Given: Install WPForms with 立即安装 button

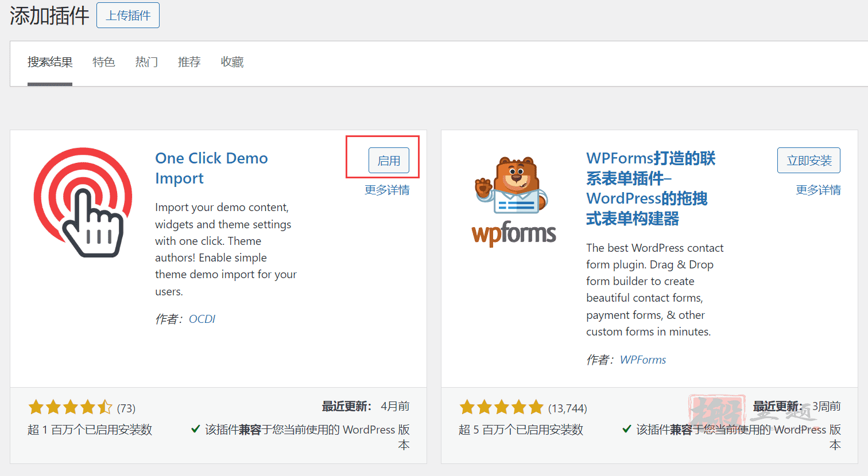Looking at the screenshot, I should point(809,161).
